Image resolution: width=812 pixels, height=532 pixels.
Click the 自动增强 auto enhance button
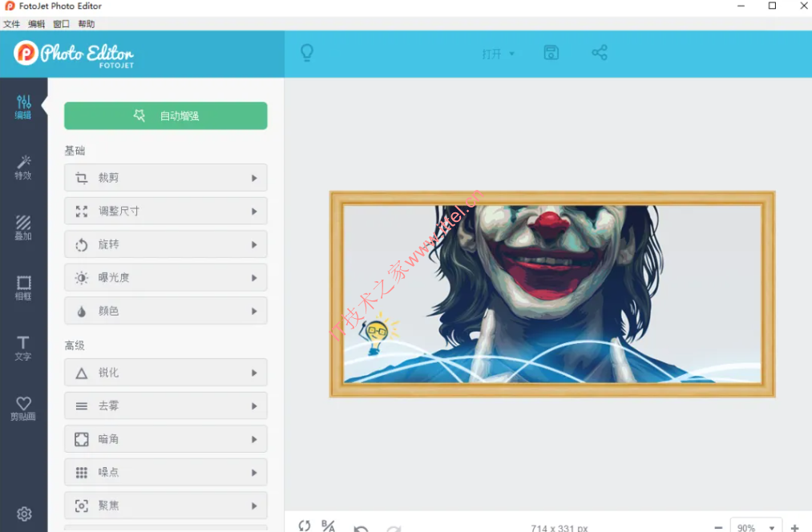(166, 115)
